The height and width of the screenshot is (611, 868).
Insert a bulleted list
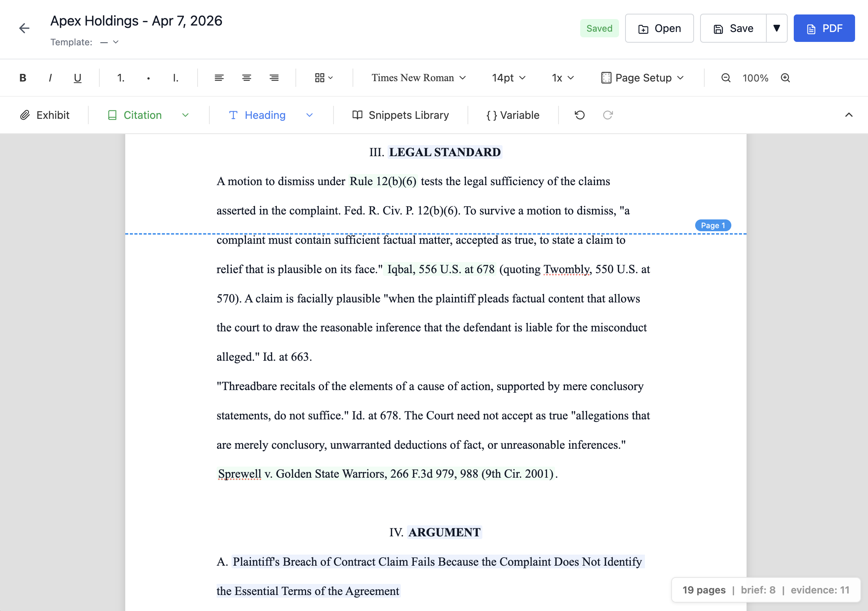[148, 77]
